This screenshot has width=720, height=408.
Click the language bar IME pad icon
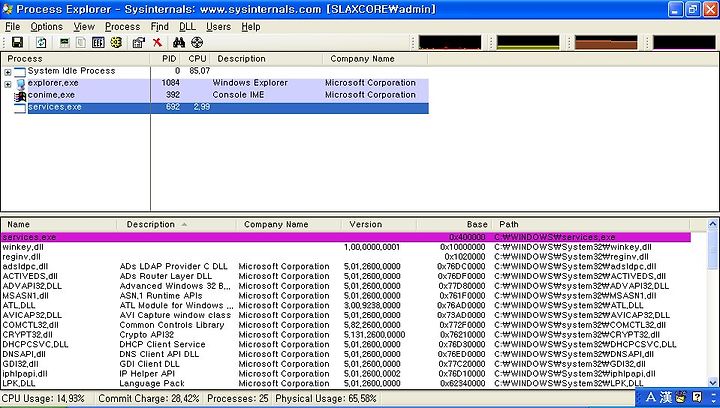tap(681, 397)
